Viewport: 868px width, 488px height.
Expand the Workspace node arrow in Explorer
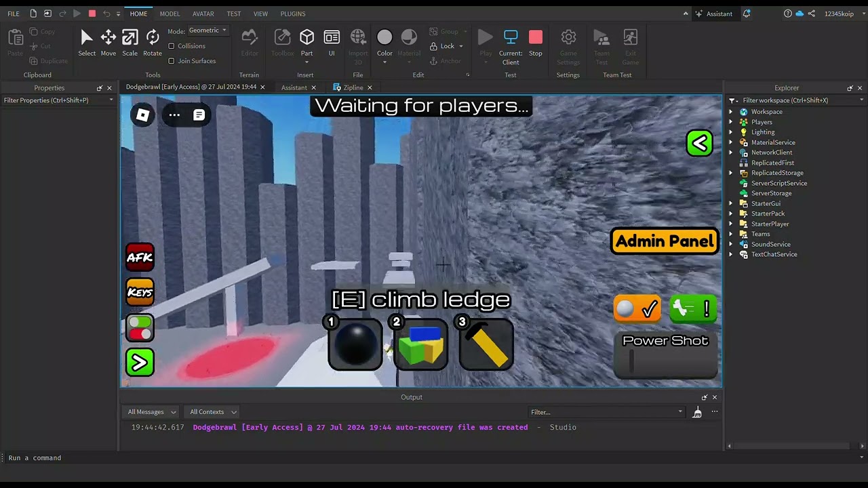(732, 112)
